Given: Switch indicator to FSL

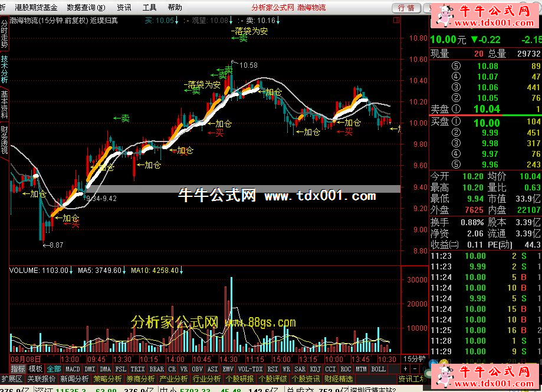Looking at the screenshot, I should click(x=121, y=369).
